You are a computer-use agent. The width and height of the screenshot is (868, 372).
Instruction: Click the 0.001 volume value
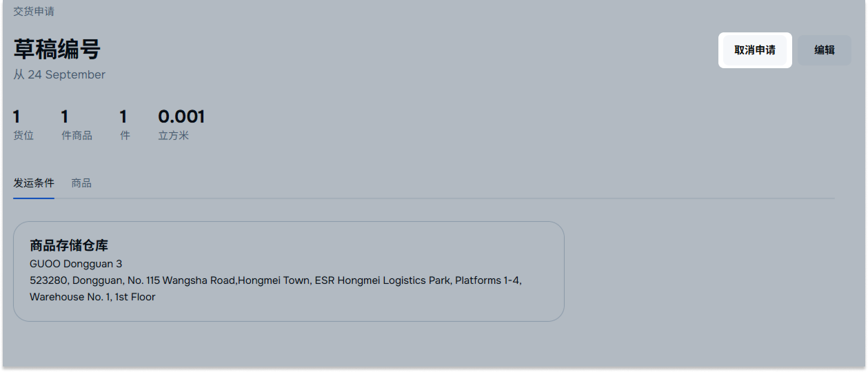pyautogui.click(x=181, y=116)
